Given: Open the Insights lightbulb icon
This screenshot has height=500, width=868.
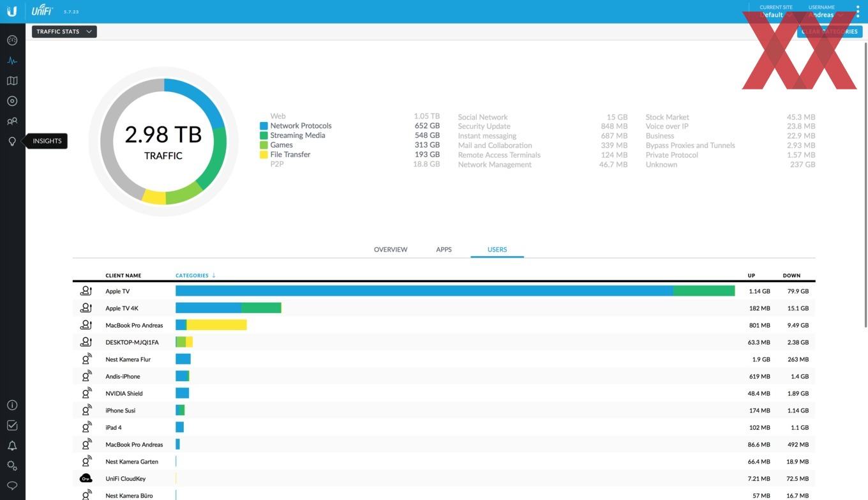Looking at the screenshot, I should (x=12, y=141).
